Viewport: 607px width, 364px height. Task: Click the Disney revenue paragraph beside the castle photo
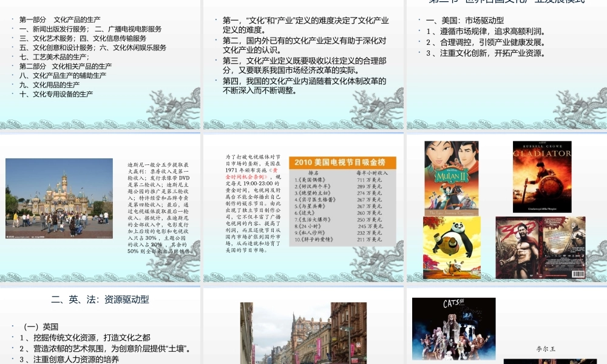click(160, 207)
